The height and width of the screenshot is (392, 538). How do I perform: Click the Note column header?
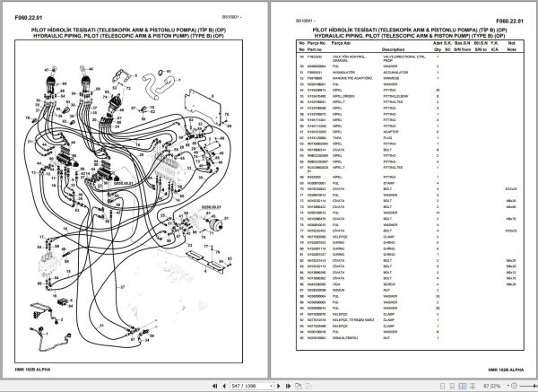(511, 49)
